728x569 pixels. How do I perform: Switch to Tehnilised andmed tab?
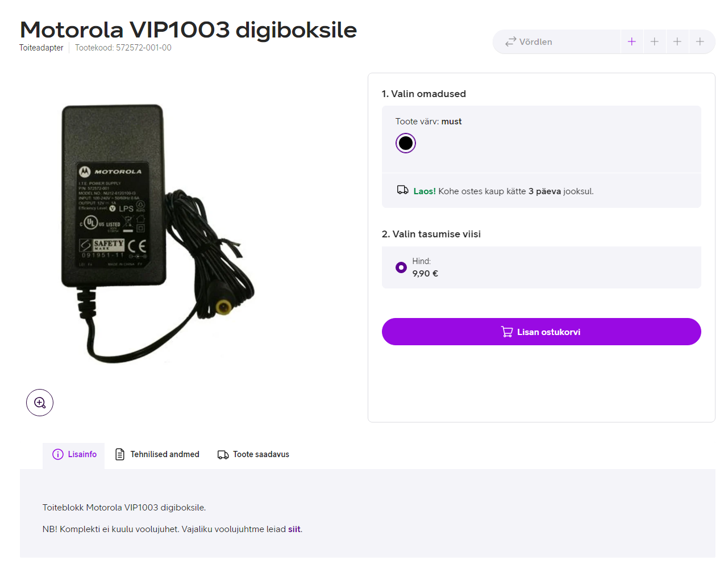pos(157,454)
